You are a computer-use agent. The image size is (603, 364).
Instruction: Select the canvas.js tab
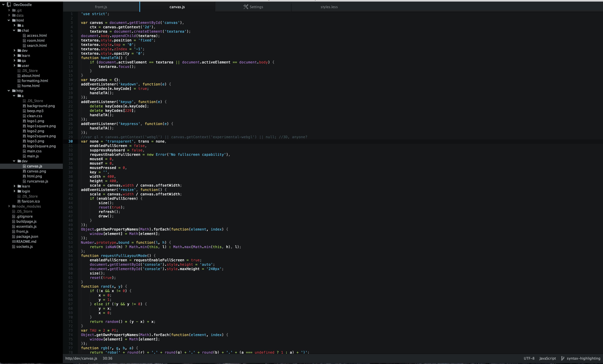pos(177,7)
